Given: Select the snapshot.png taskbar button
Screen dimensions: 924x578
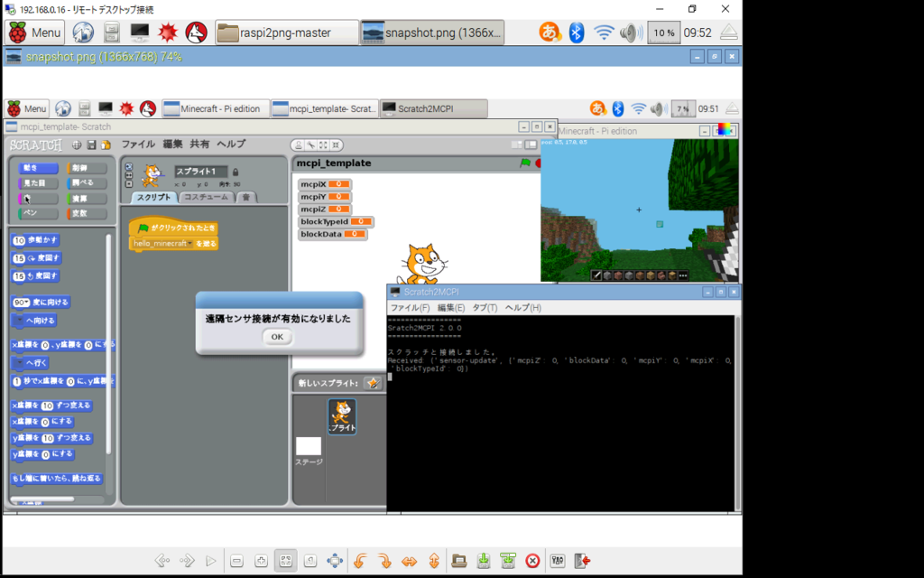Looking at the screenshot, I should (x=432, y=33).
